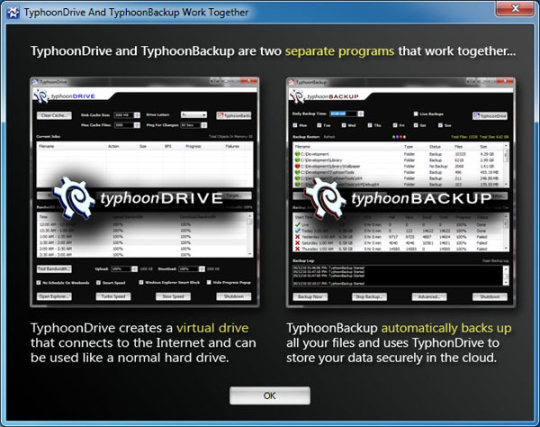Close the TyphoonDrive And TyphoonBackup dialog
540x427 pixels.
pos(515,8)
